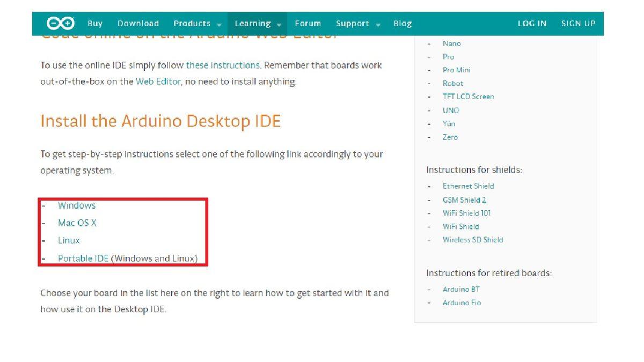The image size is (644, 362).
Task: Open the Mac OS X instructions link
Action: [78, 223]
